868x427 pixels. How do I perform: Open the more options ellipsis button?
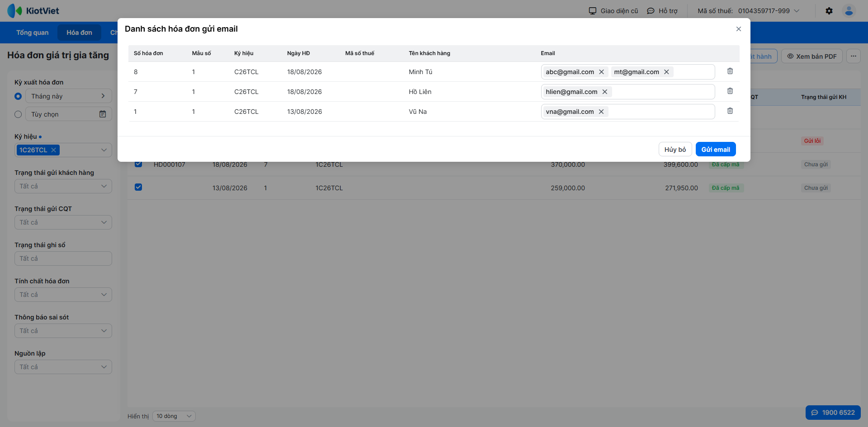point(854,56)
